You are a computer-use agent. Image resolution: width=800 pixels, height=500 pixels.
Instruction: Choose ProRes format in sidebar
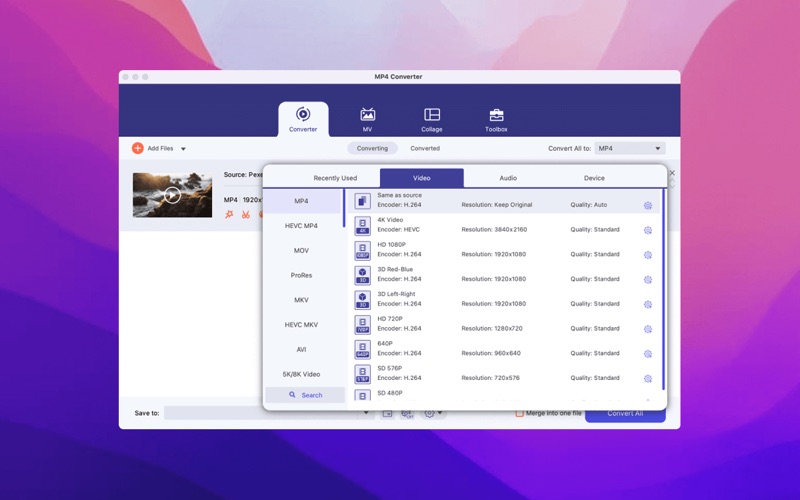pos(302,275)
